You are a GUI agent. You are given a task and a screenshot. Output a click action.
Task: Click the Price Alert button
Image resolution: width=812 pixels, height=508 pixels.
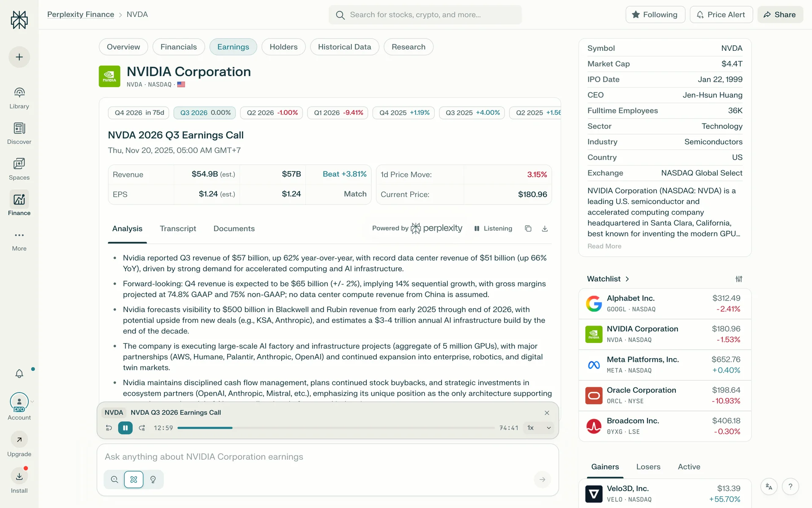pos(721,15)
